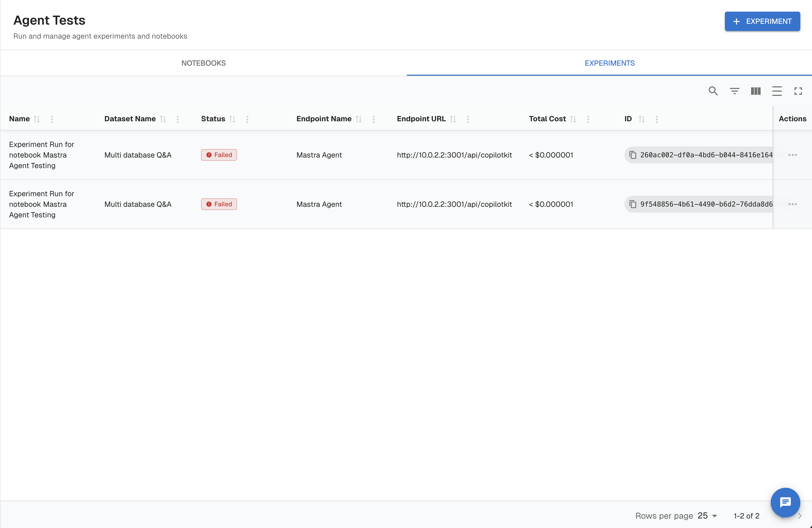Open Dataset Name column actions menu
Image resolution: width=812 pixels, height=528 pixels.
(178, 119)
